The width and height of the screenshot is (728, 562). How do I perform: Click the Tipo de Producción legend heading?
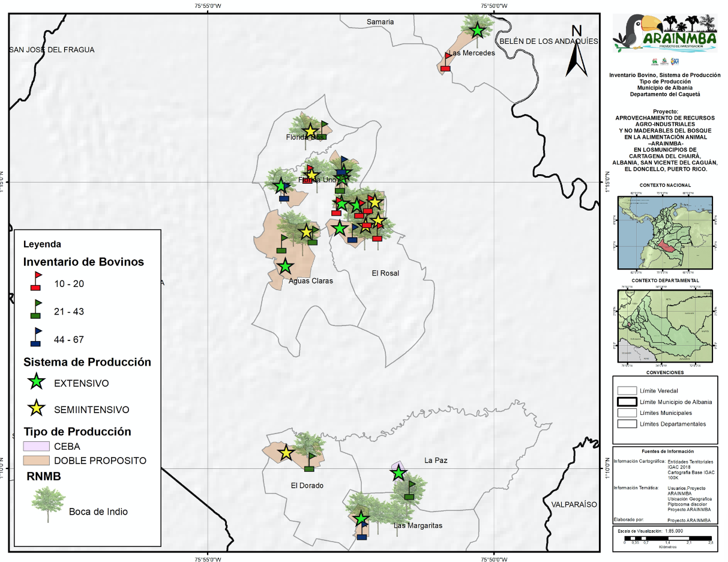(x=77, y=431)
